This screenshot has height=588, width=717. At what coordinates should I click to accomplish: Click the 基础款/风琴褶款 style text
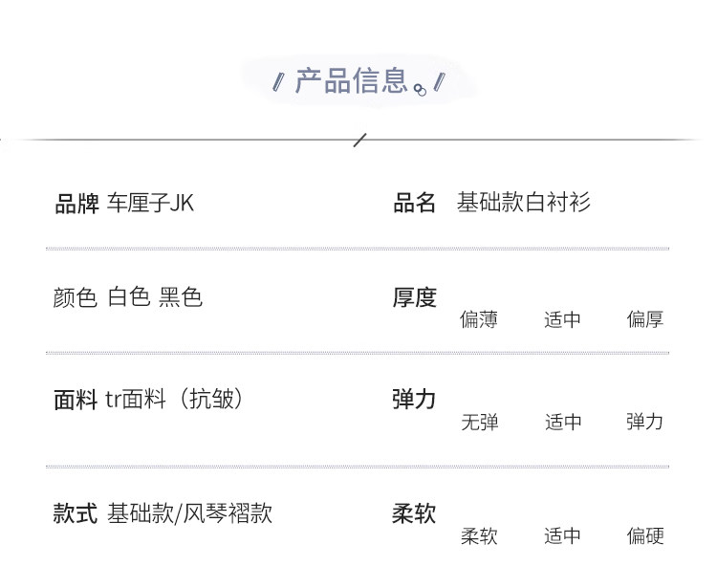tap(190, 513)
